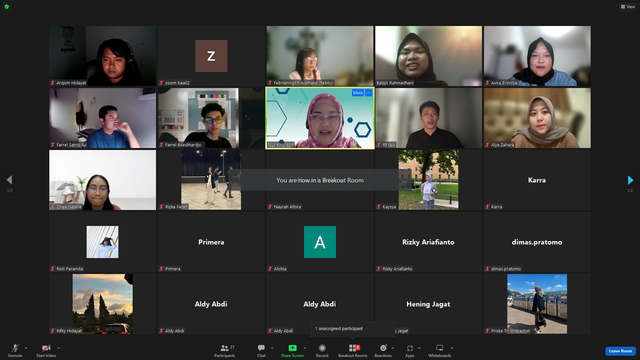Expand share screen options arrow
The height and width of the screenshot is (360, 640).
304,348
